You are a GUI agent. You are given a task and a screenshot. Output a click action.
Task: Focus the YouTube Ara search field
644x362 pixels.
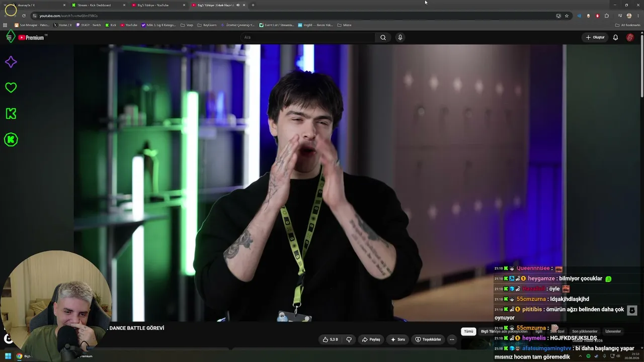(x=307, y=37)
